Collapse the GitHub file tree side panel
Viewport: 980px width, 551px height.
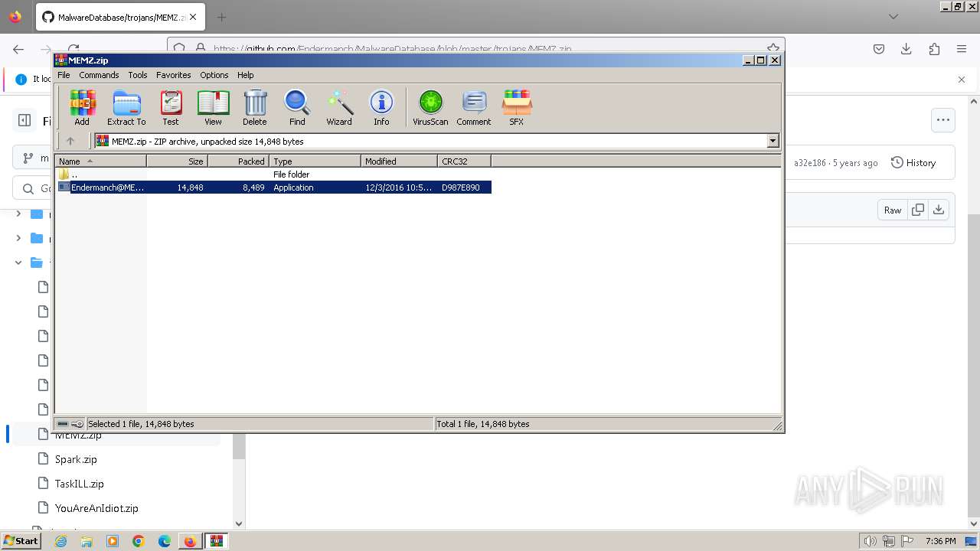coord(24,120)
